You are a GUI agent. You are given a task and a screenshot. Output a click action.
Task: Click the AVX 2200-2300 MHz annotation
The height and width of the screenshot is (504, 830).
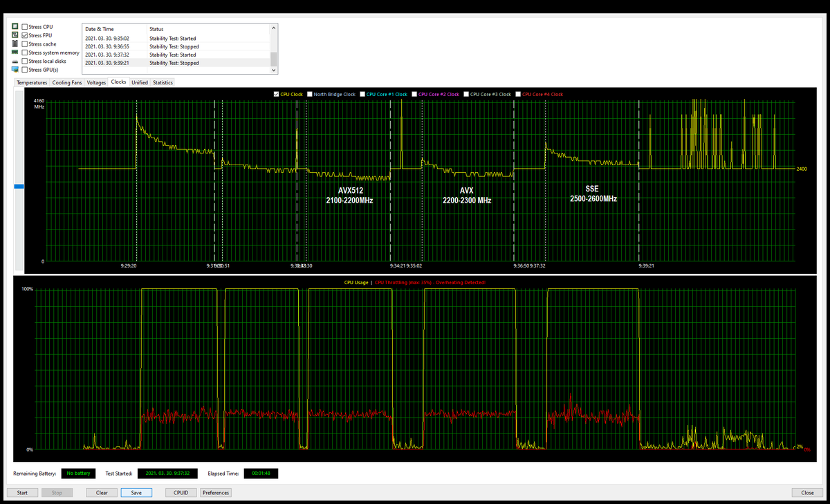[467, 195]
